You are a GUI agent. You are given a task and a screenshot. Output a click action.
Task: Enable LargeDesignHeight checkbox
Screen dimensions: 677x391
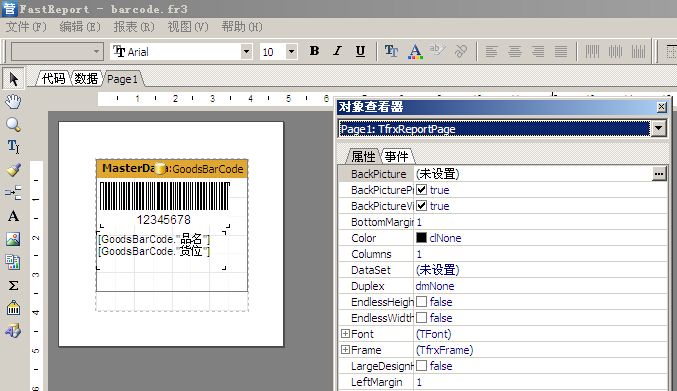tap(421, 366)
